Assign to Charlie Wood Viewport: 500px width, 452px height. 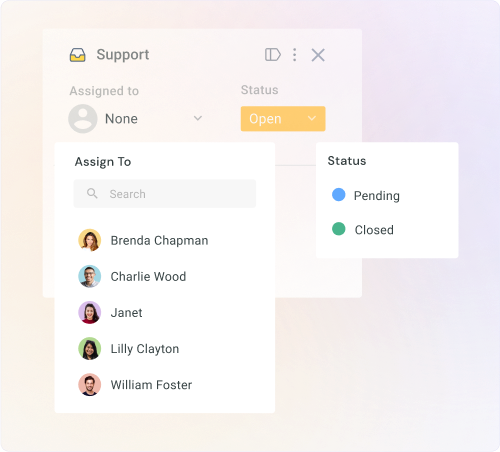click(x=165, y=276)
